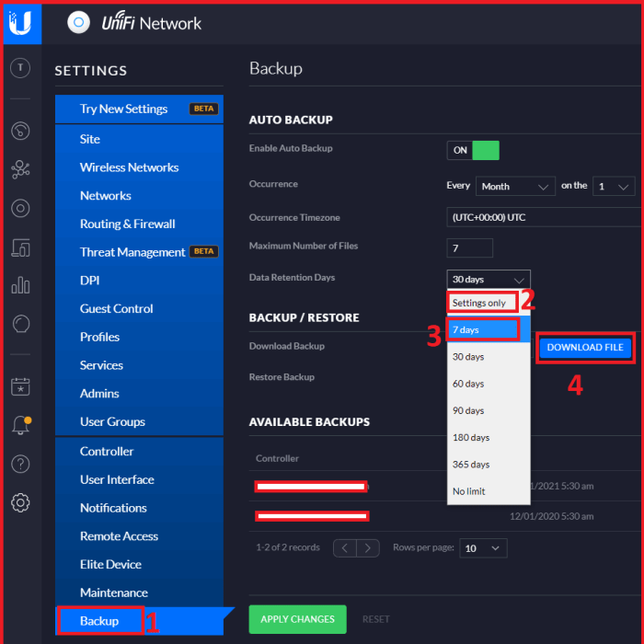This screenshot has height=644, width=644.
Task: Open Routing & Firewall settings
Action: coord(139,224)
